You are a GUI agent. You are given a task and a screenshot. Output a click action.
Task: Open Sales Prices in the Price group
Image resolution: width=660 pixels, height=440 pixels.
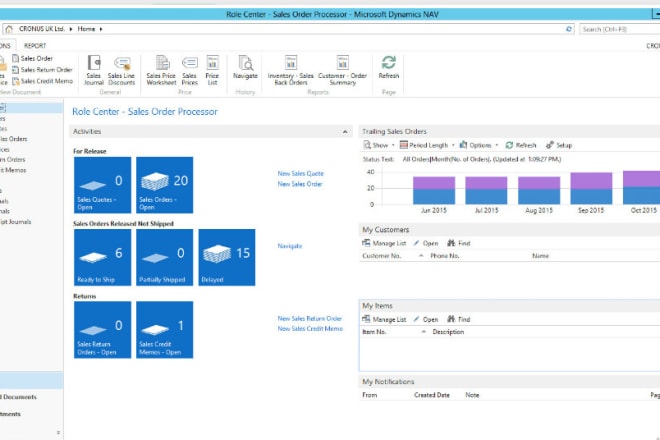pyautogui.click(x=189, y=70)
